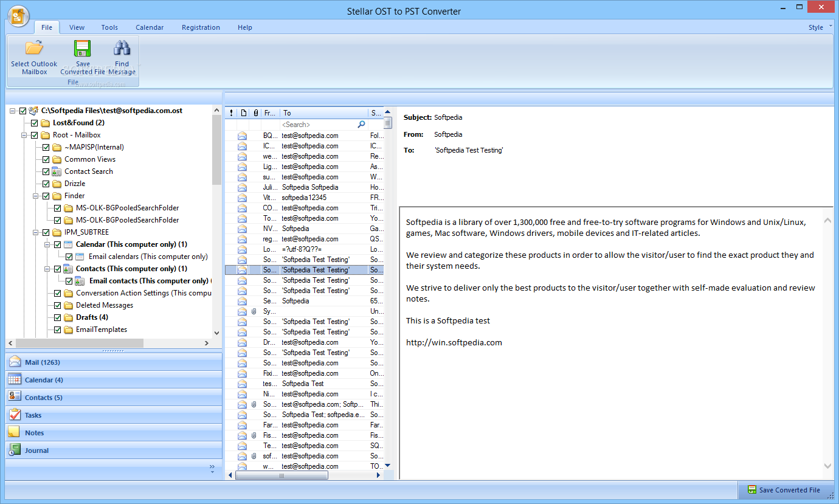Open the File ribbon tab
Screen dimensions: 839x504
(47, 27)
